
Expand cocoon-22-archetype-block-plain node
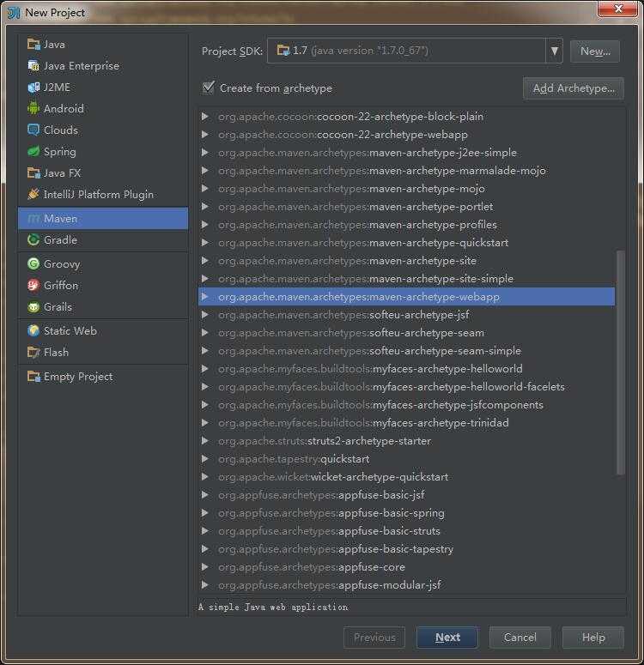204,116
